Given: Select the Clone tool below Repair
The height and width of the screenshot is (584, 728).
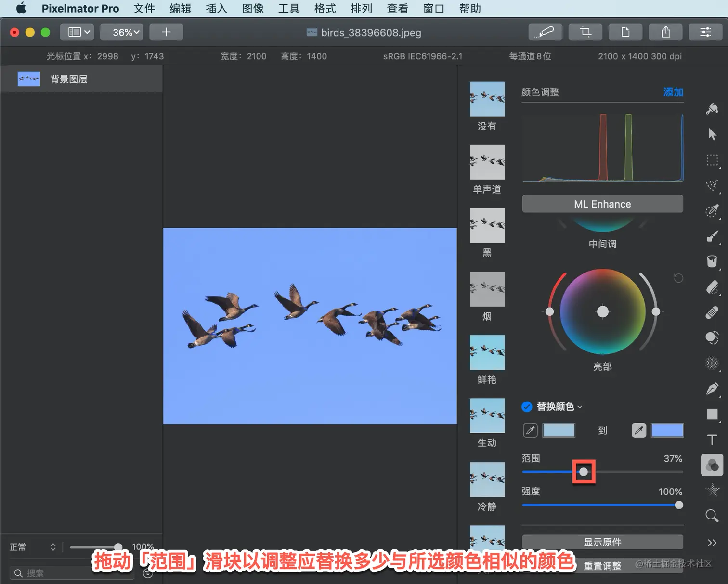Looking at the screenshot, I should (712, 337).
